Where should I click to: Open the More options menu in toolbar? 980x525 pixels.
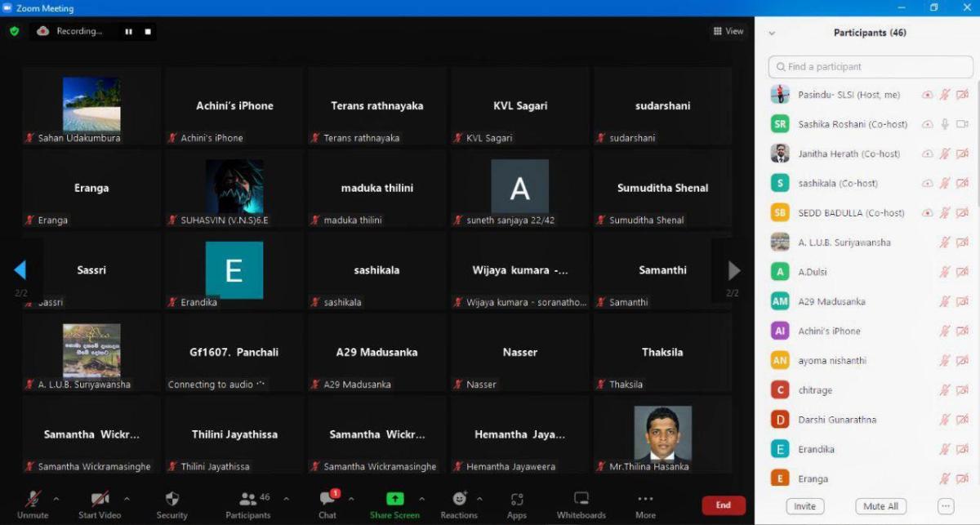point(645,504)
